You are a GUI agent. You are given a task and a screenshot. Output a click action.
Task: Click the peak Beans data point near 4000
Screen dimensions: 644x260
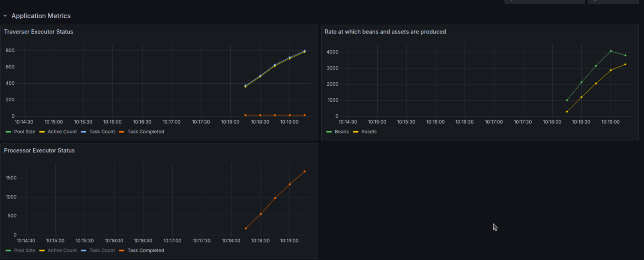(611, 51)
